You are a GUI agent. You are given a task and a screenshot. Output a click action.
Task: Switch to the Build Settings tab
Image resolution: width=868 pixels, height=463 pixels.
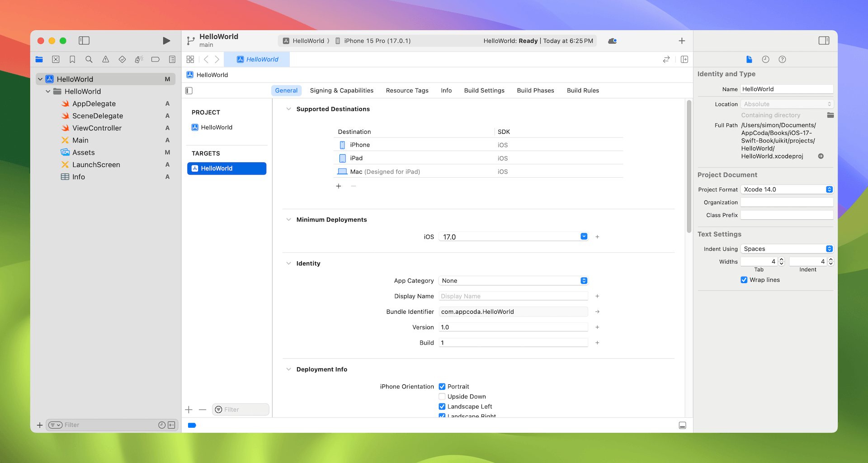[484, 90]
